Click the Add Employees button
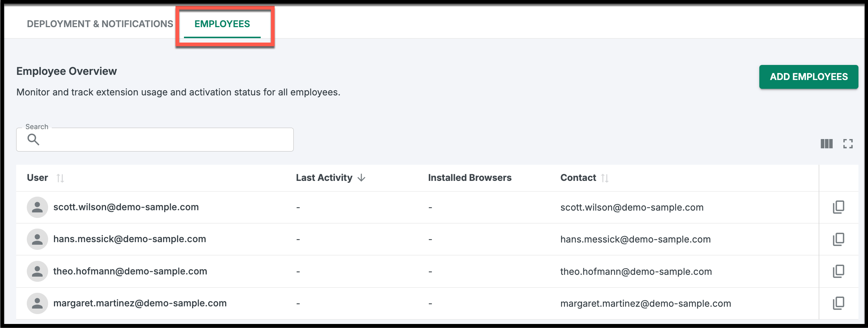 click(x=809, y=77)
